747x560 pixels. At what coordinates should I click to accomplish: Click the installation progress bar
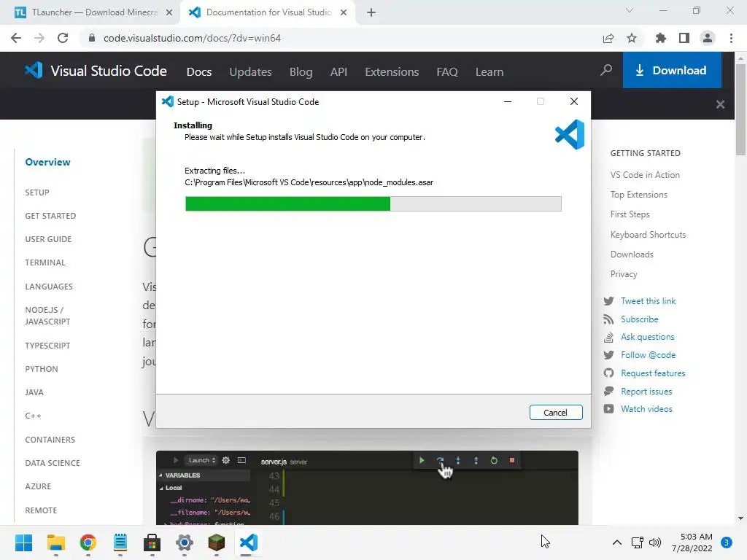(373, 203)
